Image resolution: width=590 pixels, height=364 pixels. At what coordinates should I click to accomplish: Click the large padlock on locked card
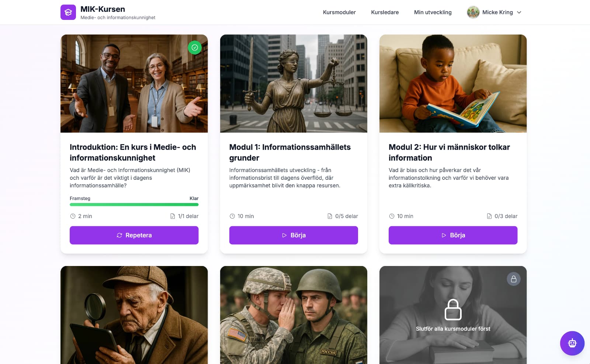tap(453, 309)
